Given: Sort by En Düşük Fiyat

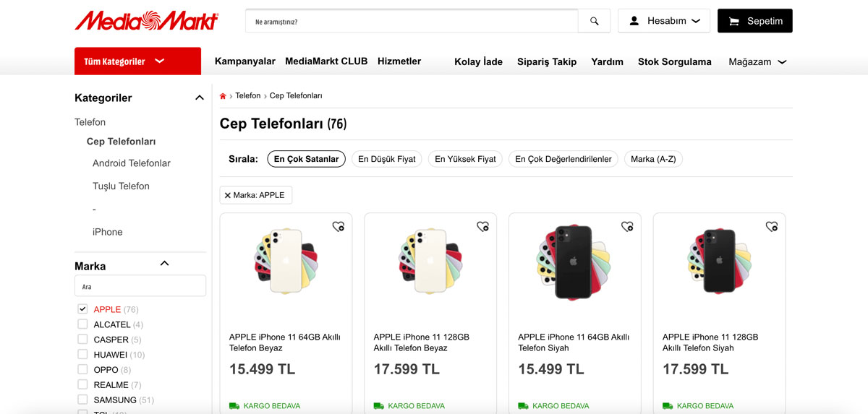Looking at the screenshot, I should click(x=386, y=159).
